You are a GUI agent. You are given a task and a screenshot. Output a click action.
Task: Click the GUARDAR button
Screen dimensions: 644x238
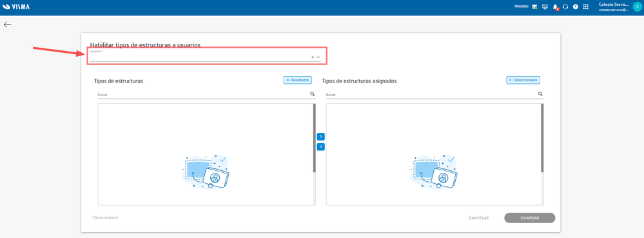pos(530,218)
